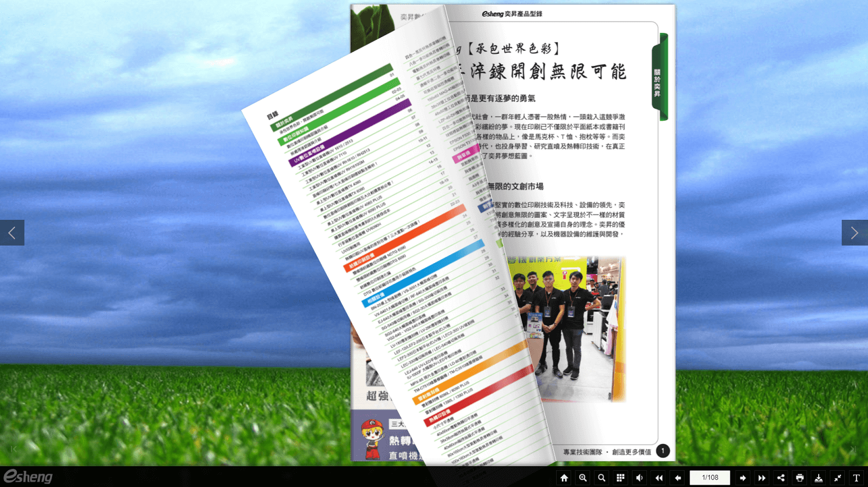Click the esheng header on the page
The image size is (868, 487).
512,14
